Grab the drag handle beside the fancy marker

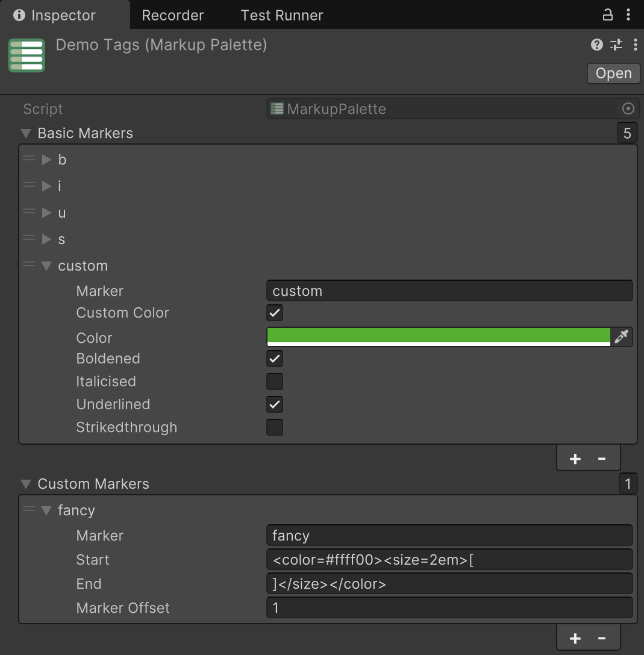coord(29,510)
